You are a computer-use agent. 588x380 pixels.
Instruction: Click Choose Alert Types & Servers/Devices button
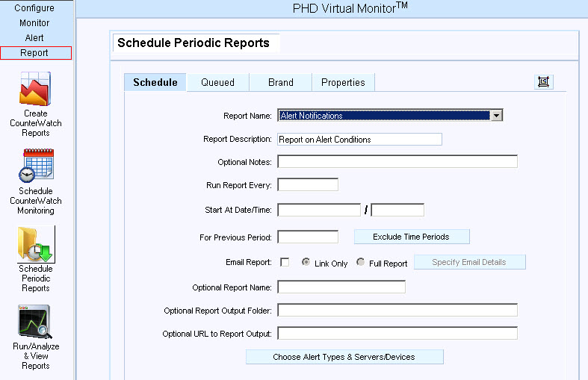click(x=344, y=357)
